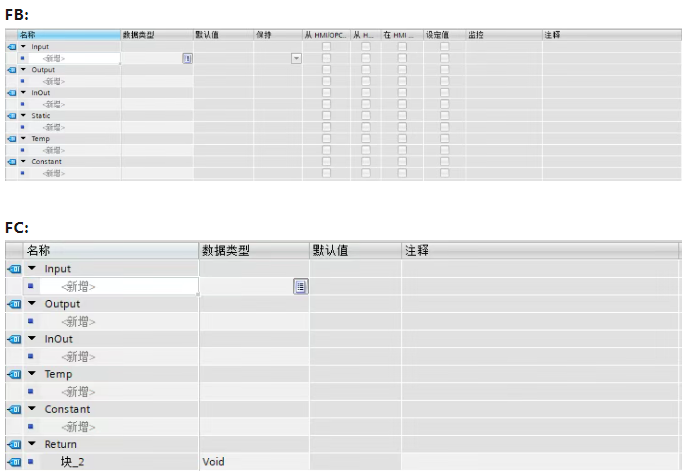Click blue square marker beside 块_2
Image resolution: width=688 pixels, height=473 pixels.
click(x=30, y=462)
